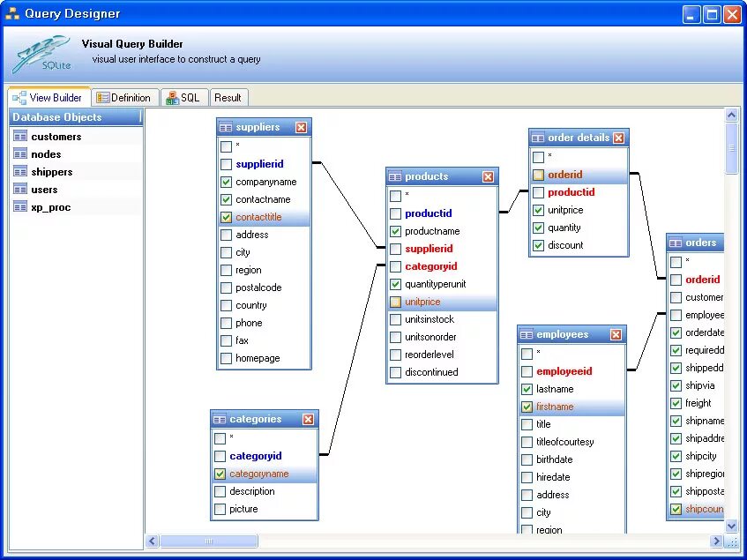Click the nodes table icon

click(x=20, y=154)
